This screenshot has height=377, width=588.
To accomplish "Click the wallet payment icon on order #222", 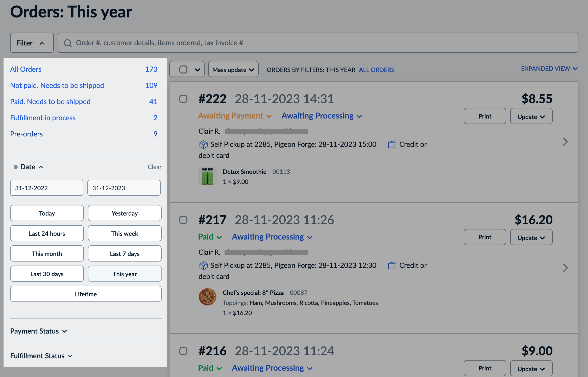I will click(392, 145).
